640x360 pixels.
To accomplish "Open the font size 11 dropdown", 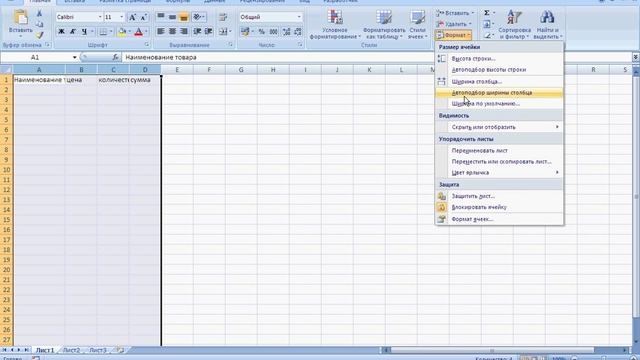I will [122, 17].
